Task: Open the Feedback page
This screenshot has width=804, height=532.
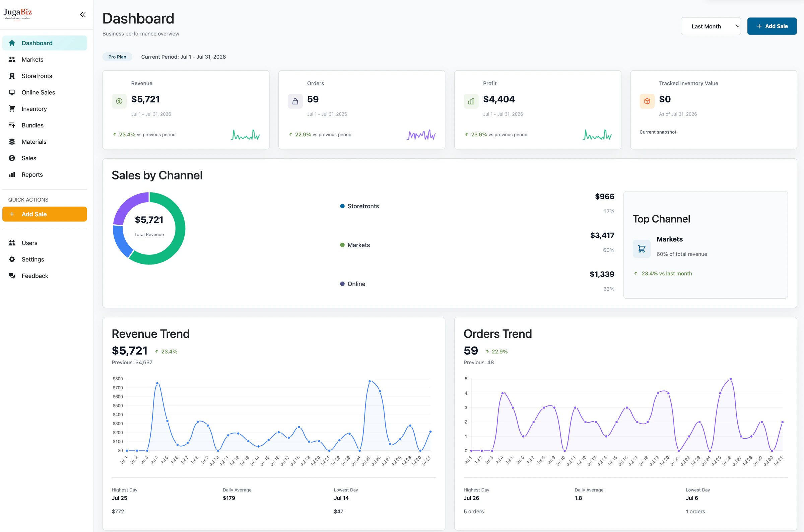Action: [45, 276]
